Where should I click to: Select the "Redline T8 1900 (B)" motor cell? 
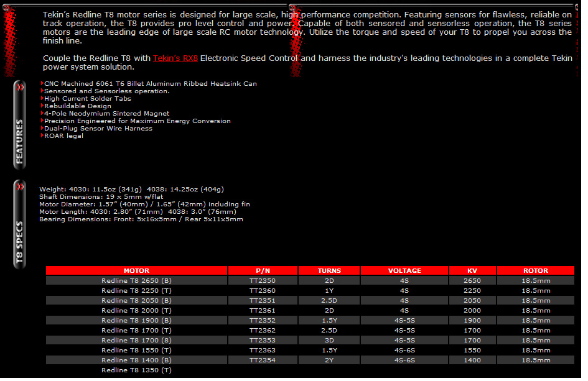pos(136,320)
